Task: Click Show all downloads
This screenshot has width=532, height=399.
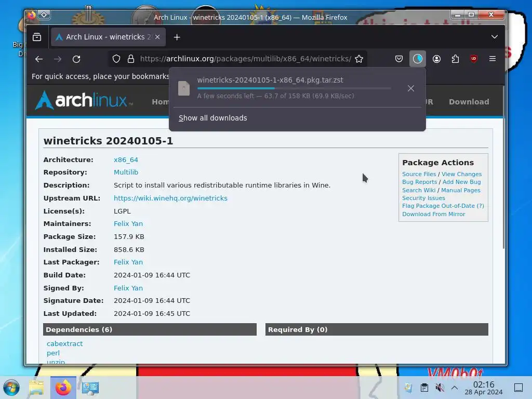Action: point(212,118)
